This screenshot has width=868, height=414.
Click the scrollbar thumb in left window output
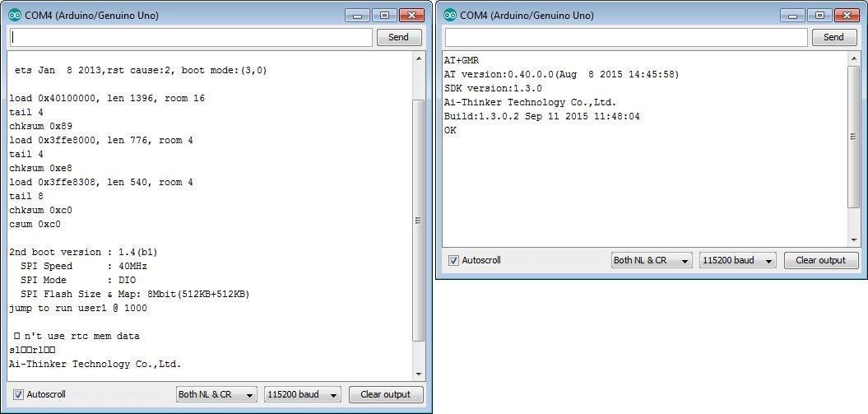419,221
